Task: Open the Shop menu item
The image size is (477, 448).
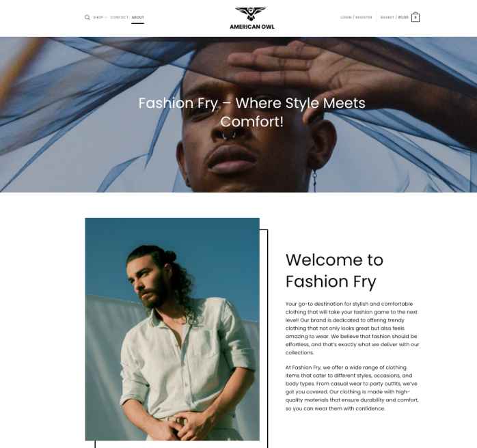Action: click(x=98, y=17)
